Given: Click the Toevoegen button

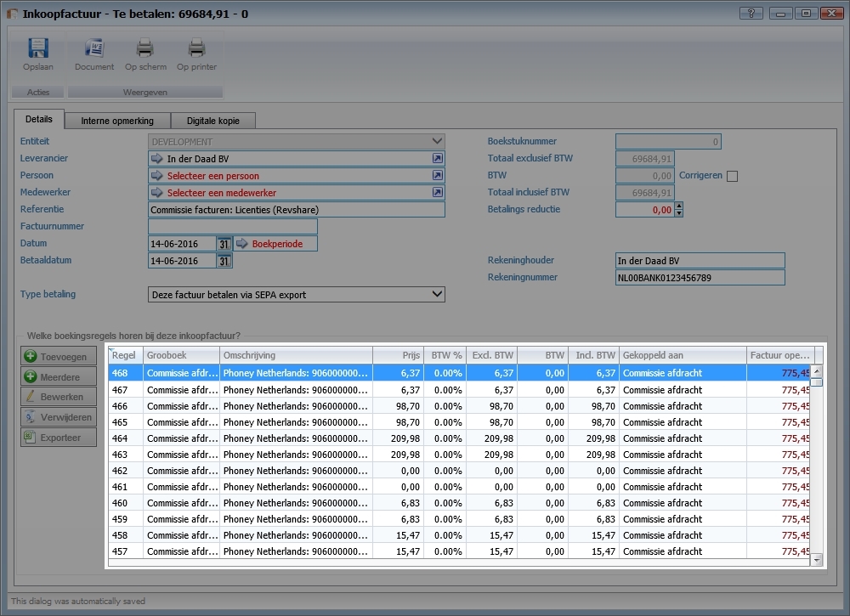Looking at the screenshot, I should pos(59,357).
